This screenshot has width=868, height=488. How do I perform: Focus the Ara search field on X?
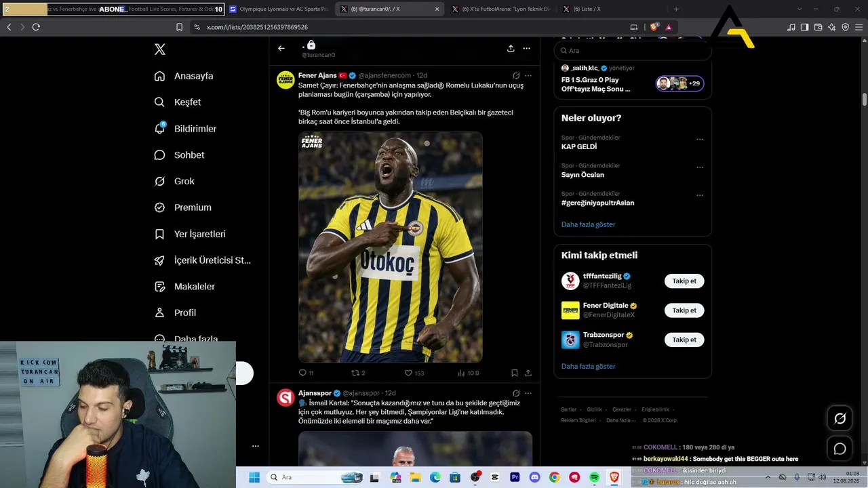633,51
